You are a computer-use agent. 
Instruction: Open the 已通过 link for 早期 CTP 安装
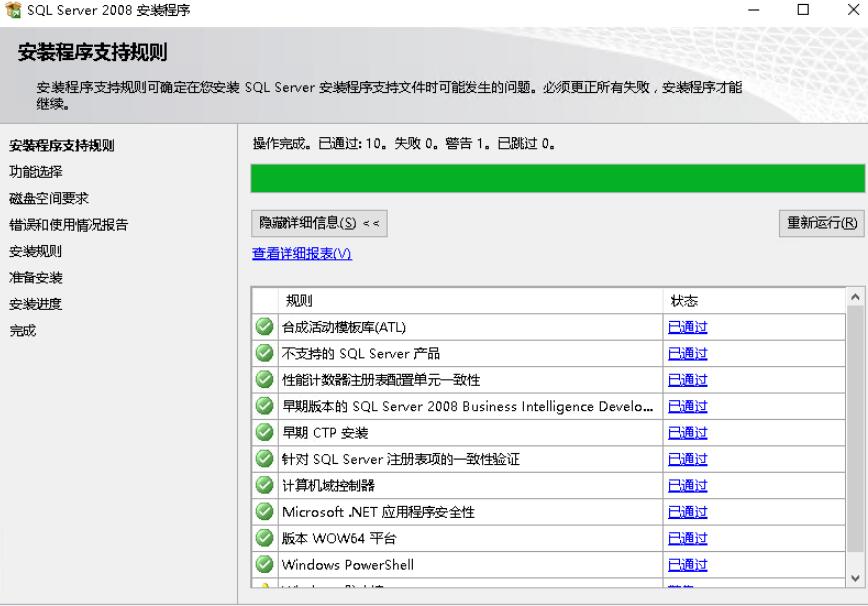688,433
